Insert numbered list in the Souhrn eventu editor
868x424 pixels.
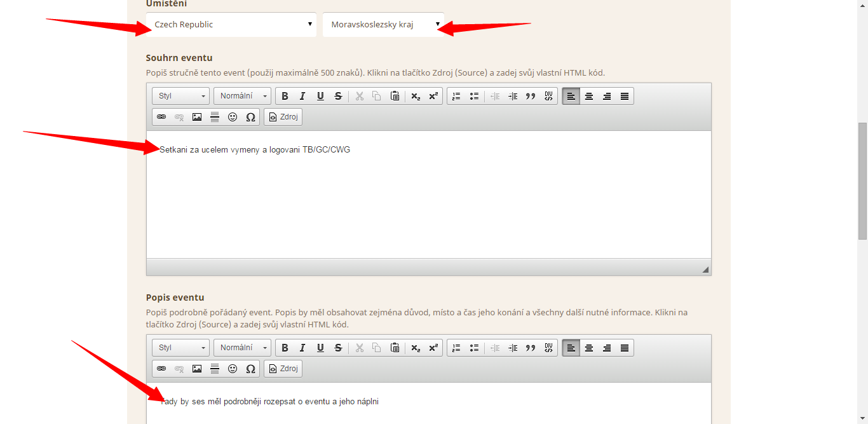tap(456, 96)
